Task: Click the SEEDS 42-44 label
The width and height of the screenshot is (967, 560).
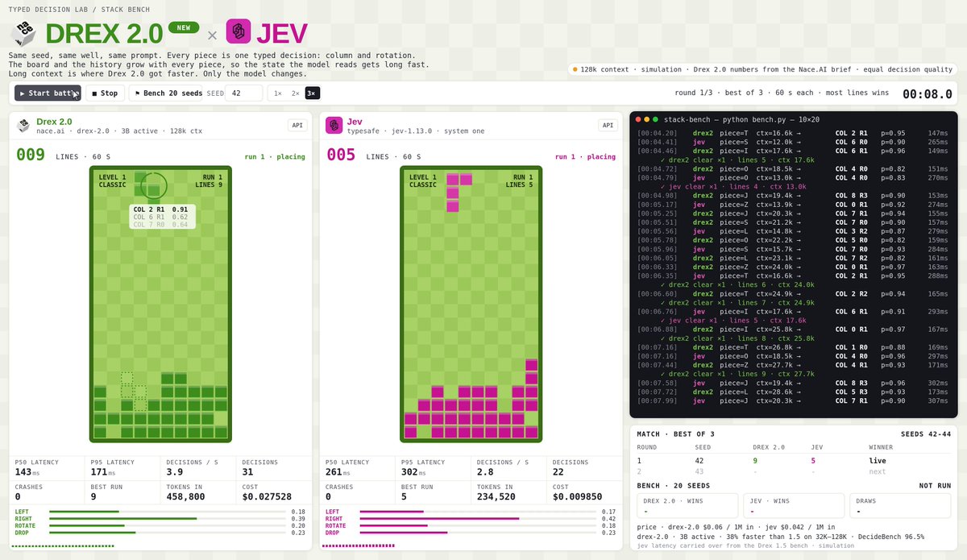Action: [x=927, y=434]
